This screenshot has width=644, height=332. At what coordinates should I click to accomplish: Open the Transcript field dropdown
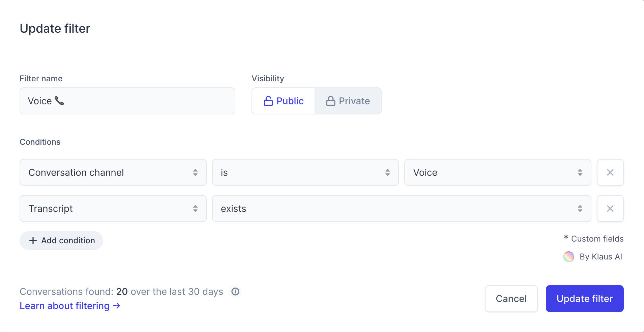[113, 209]
